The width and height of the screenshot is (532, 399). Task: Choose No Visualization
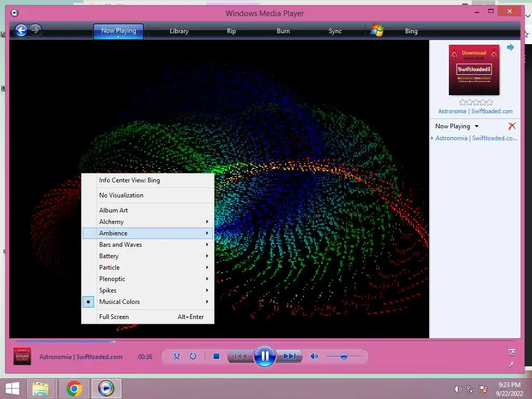(148, 195)
